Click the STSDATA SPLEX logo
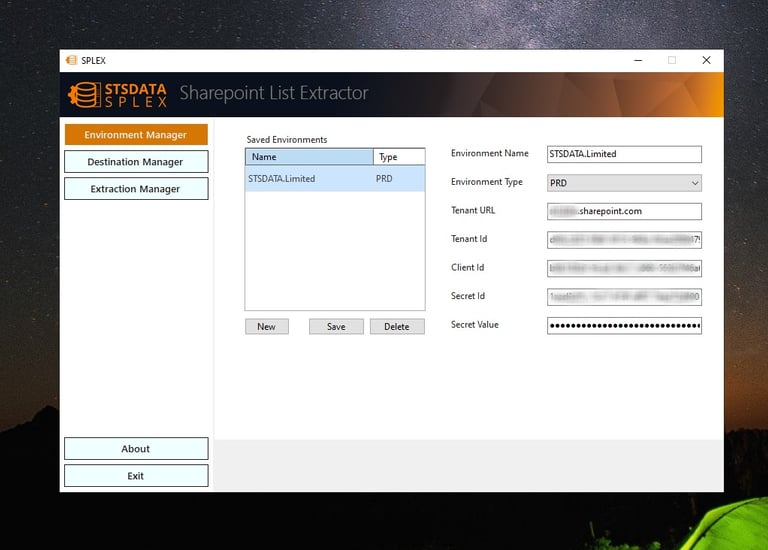768x550 pixels. 118,95
